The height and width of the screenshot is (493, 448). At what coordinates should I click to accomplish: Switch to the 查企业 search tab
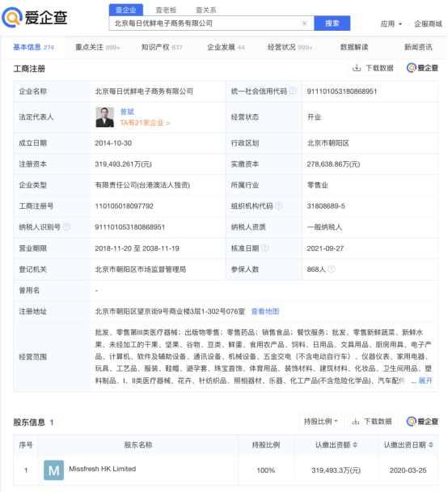pyautogui.click(x=126, y=10)
